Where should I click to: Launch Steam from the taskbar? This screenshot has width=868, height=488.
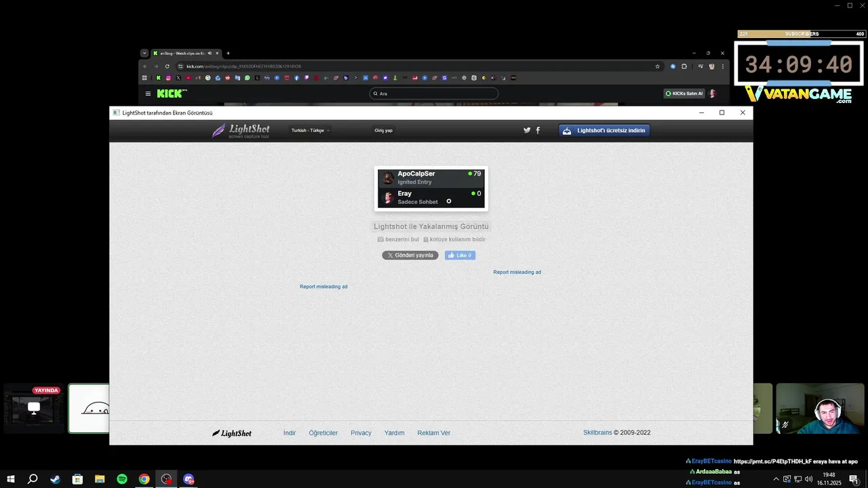[x=55, y=479]
